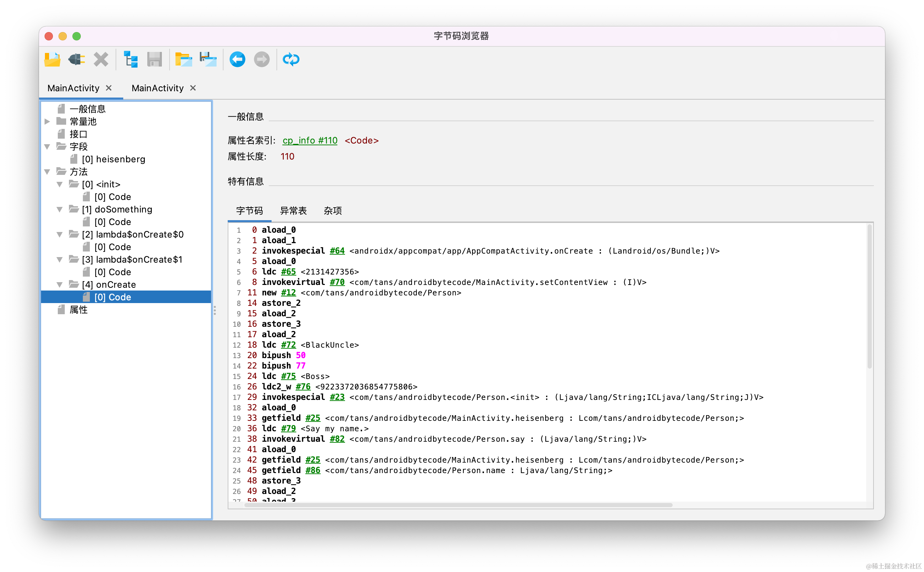Select the 常量池 folder row
Screen dimensions: 924x572
(83, 122)
